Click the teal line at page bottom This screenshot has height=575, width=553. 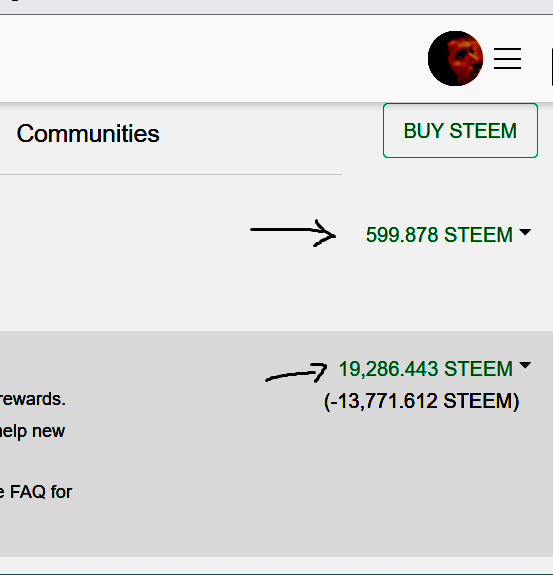(276, 574)
